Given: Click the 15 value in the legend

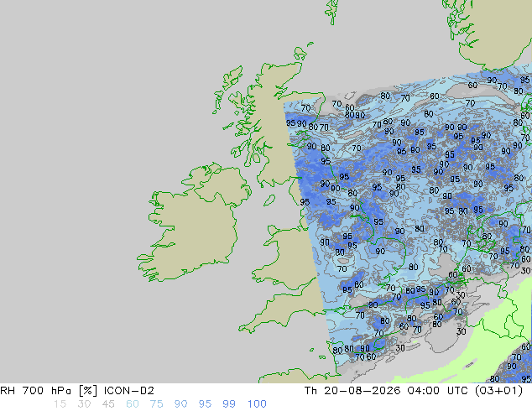Looking at the screenshot, I should pos(60,404).
